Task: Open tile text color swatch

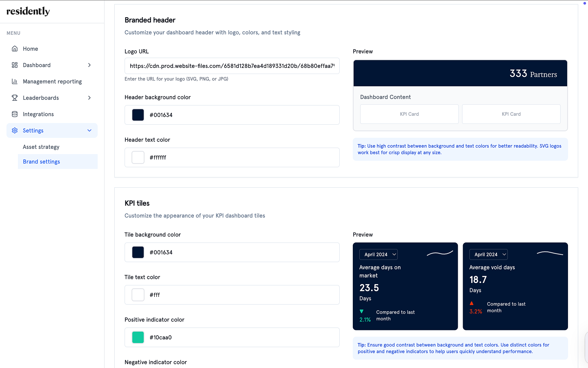Action: [138, 295]
